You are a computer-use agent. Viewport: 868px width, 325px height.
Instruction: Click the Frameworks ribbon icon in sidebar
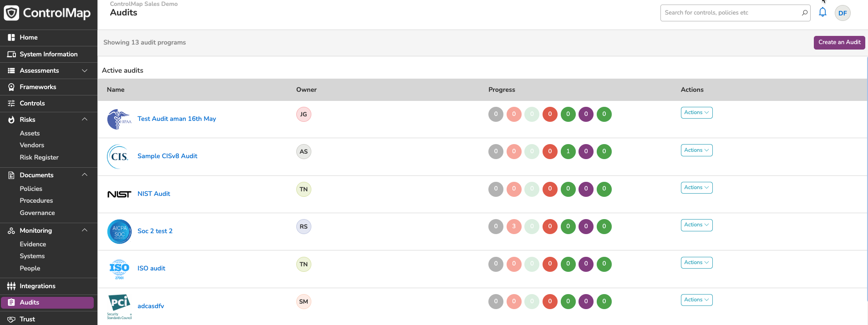[x=11, y=87]
